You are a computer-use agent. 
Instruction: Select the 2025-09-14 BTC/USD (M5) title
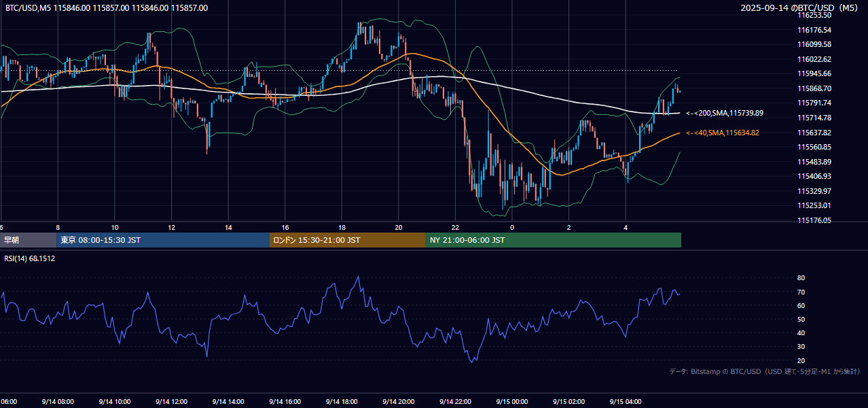point(800,8)
